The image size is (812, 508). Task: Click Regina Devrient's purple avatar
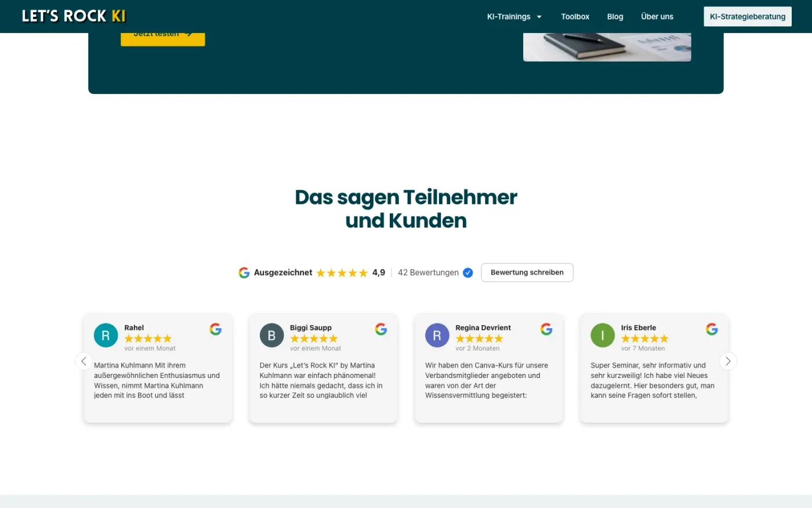coord(437,336)
